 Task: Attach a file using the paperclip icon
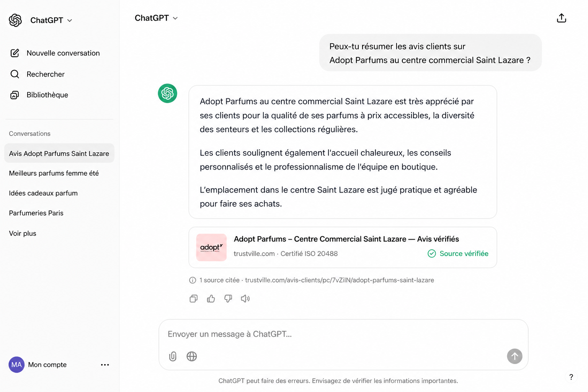(173, 356)
